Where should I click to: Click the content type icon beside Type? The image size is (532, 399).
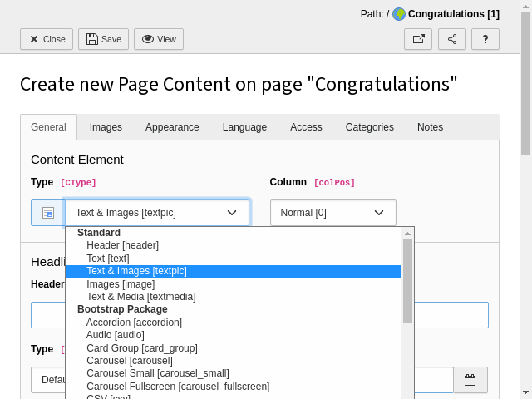click(x=47, y=213)
